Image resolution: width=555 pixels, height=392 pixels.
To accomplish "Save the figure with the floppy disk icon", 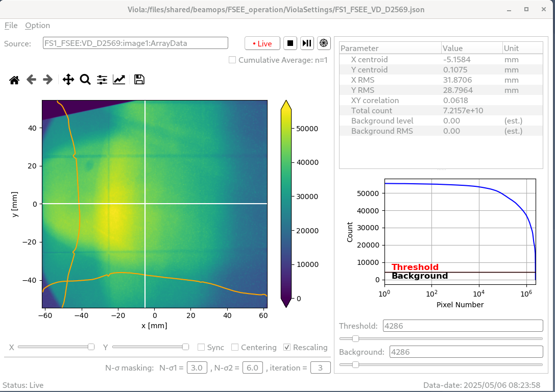I will click(x=139, y=80).
